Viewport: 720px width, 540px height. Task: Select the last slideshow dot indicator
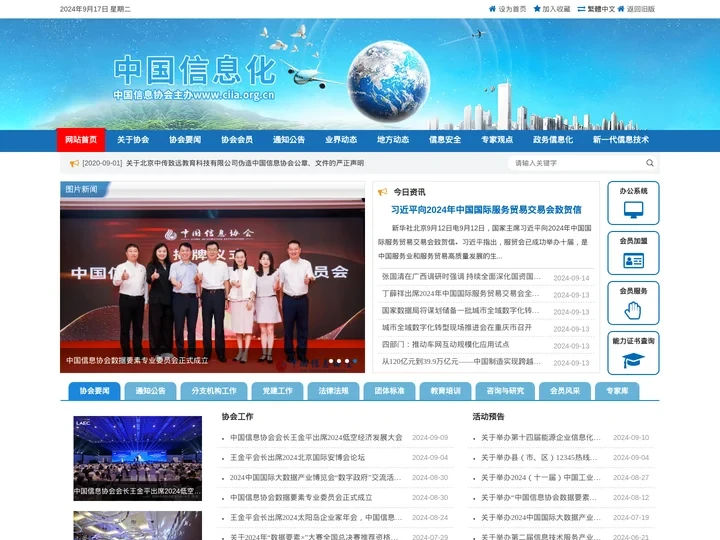click(x=355, y=361)
